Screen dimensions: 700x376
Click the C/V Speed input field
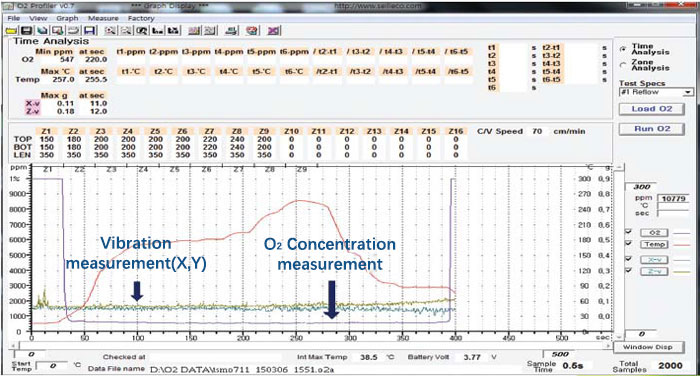point(537,131)
